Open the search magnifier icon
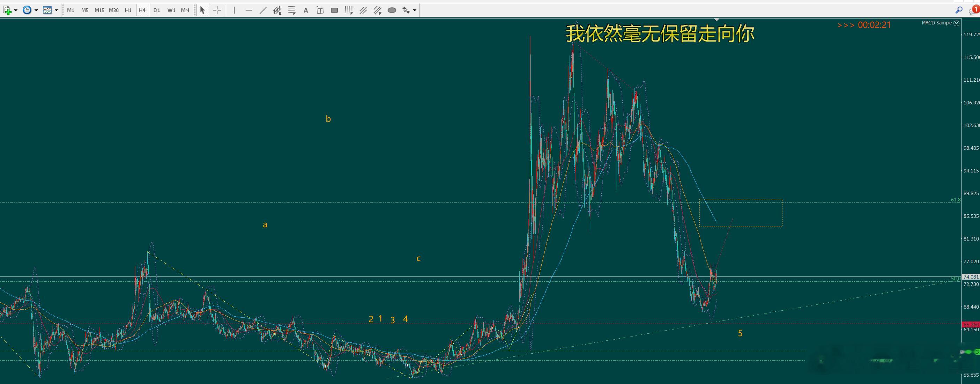Screen dimensions: 980x384 pos(959,10)
